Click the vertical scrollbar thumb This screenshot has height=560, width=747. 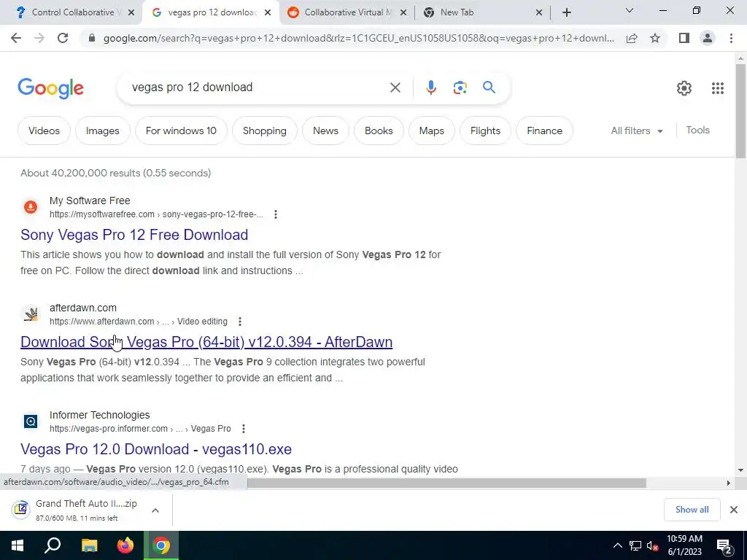pyautogui.click(x=740, y=111)
